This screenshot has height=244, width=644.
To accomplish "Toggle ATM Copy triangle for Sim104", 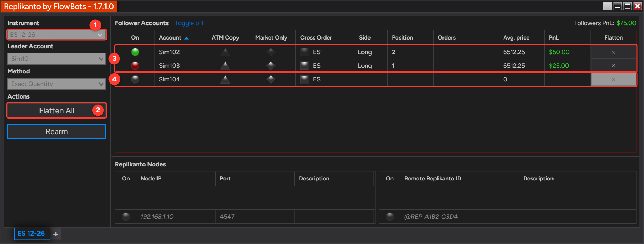I will pos(225,79).
